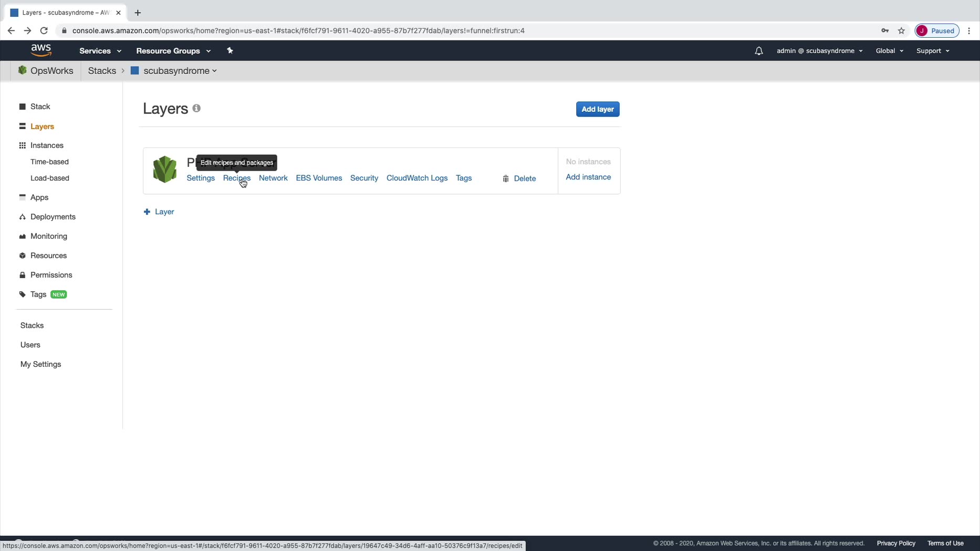Open Deployments in the sidebar
The height and width of the screenshot is (551, 980).
point(47,217)
